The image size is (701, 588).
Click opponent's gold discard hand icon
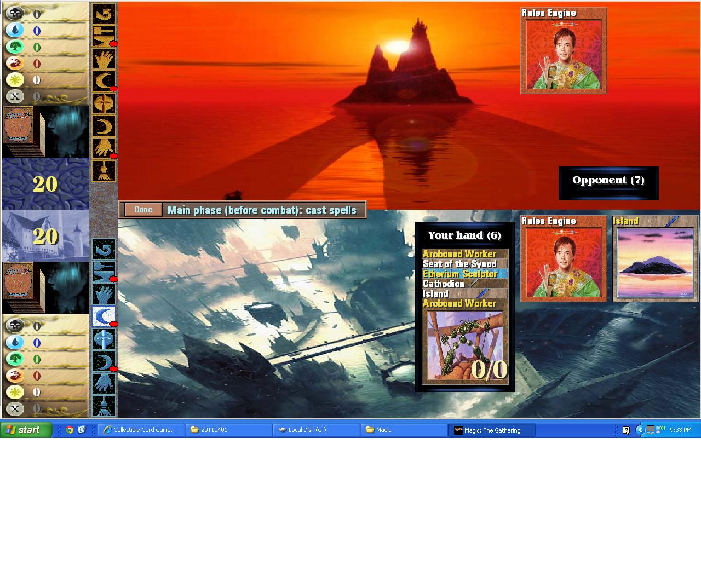104,148
